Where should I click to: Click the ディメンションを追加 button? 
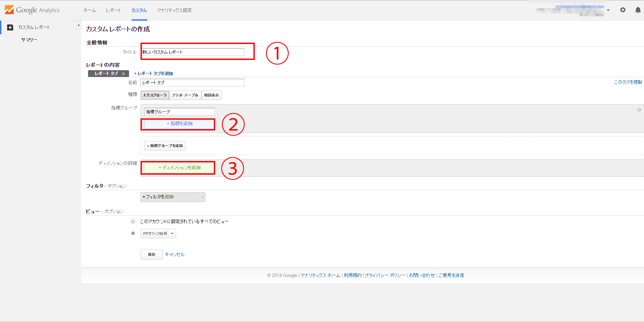[179, 168]
